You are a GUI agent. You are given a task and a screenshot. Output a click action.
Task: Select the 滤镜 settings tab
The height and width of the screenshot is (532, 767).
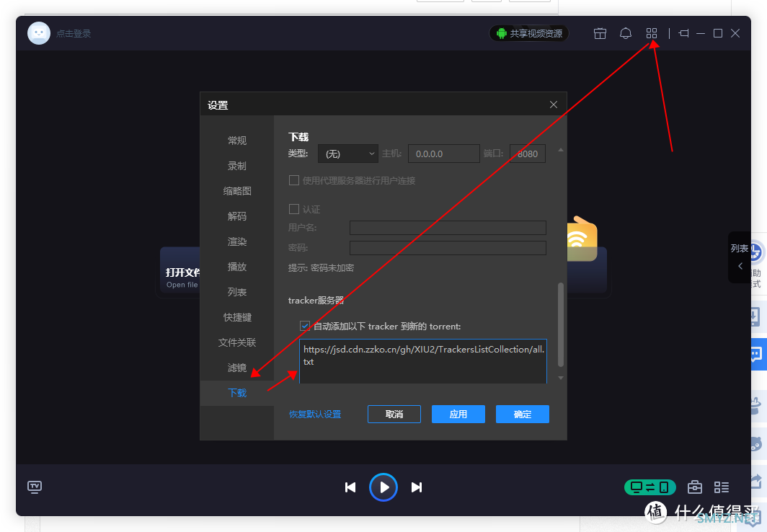point(236,368)
